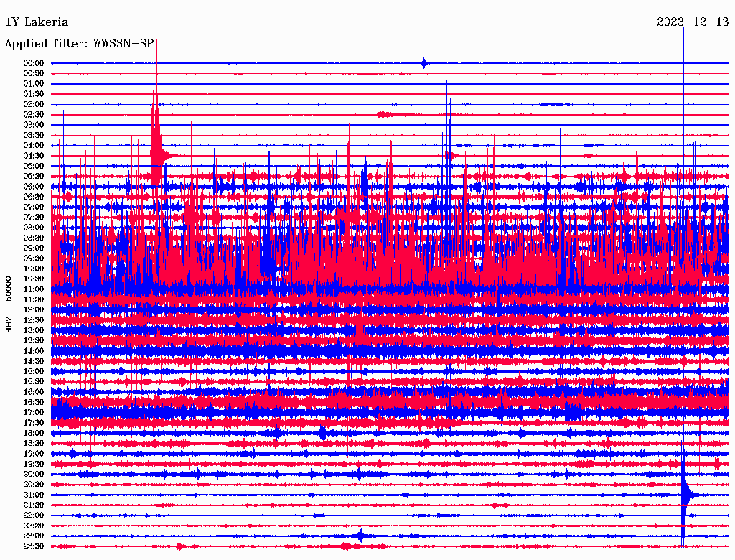This screenshot has width=735, height=560.
Task: Select the 06:30 time label
Action: [x=34, y=197]
